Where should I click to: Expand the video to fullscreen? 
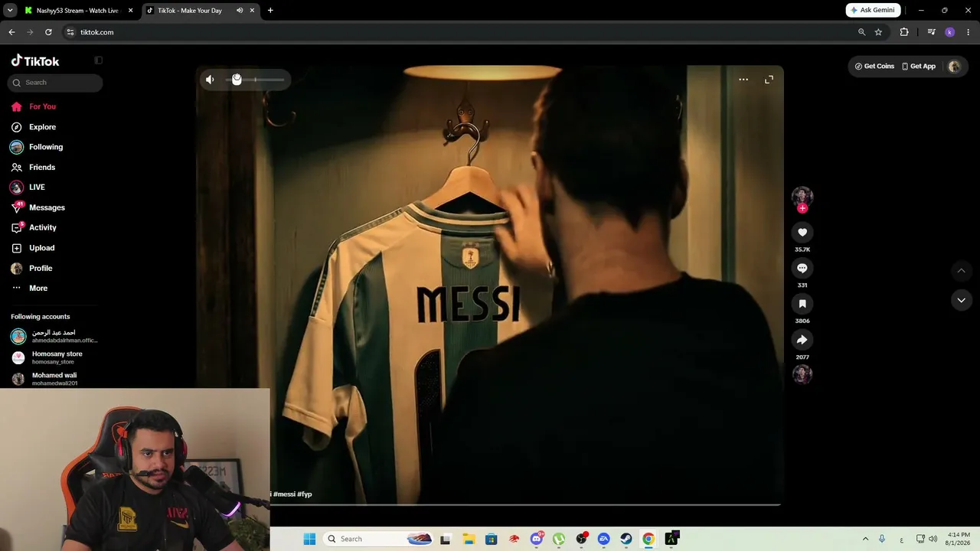pos(769,80)
